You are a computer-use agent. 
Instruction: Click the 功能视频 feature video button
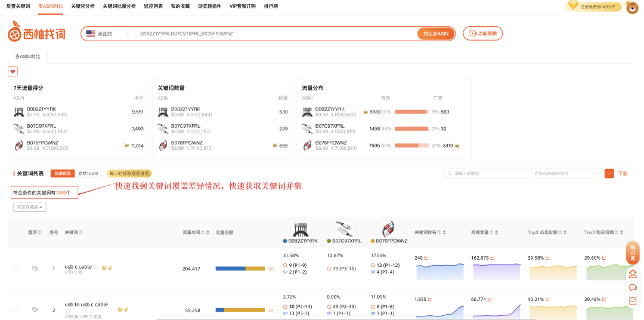tap(482, 33)
